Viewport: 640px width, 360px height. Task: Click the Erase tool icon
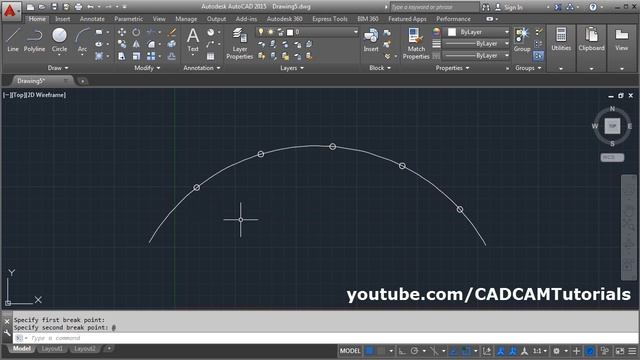click(x=172, y=32)
